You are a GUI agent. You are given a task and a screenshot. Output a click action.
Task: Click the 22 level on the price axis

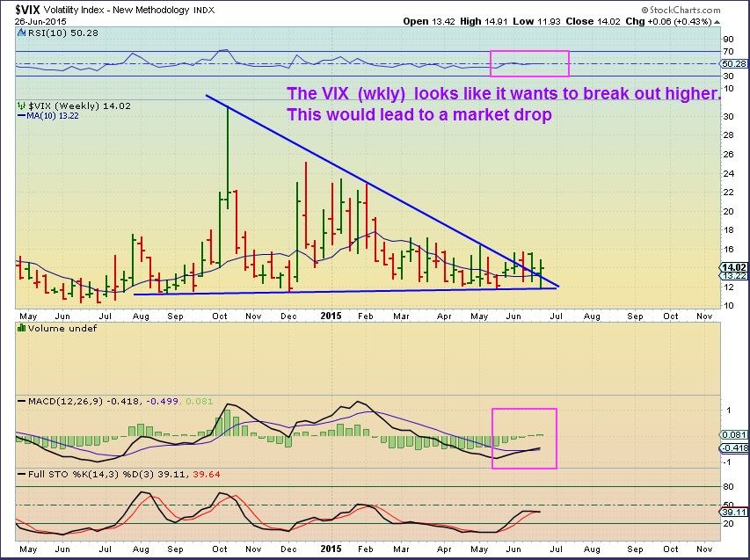729,193
